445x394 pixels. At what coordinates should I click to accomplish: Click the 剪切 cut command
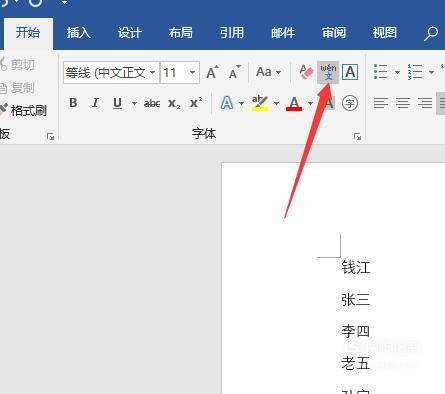pos(18,64)
